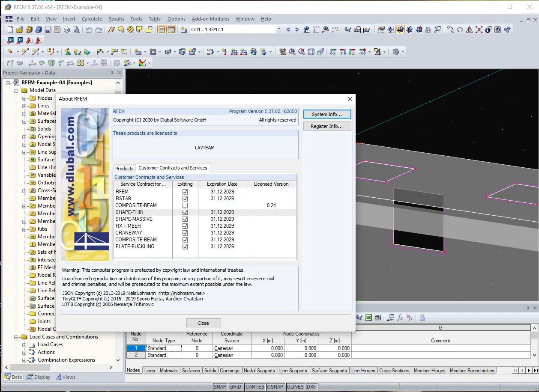539x392 pixels.
Task: Toggle the Existing checkbox for SHAPE-THIN
Action: click(185, 212)
